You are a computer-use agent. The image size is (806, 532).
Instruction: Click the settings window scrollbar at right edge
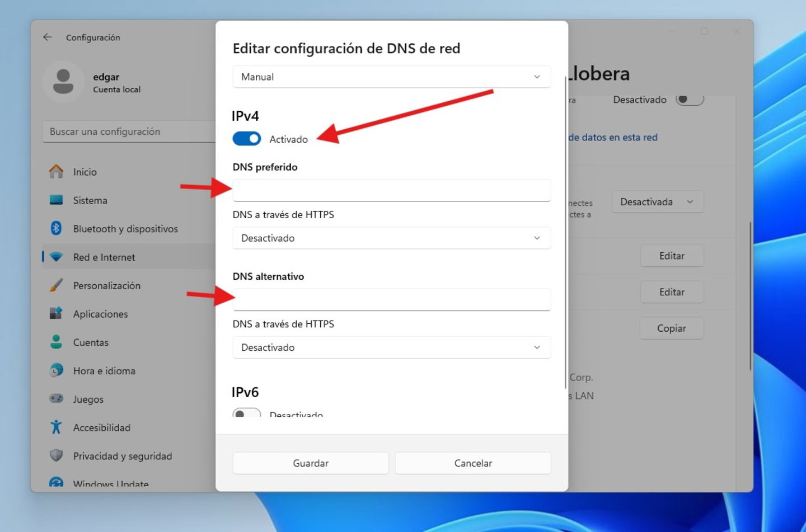coord(750,295)
